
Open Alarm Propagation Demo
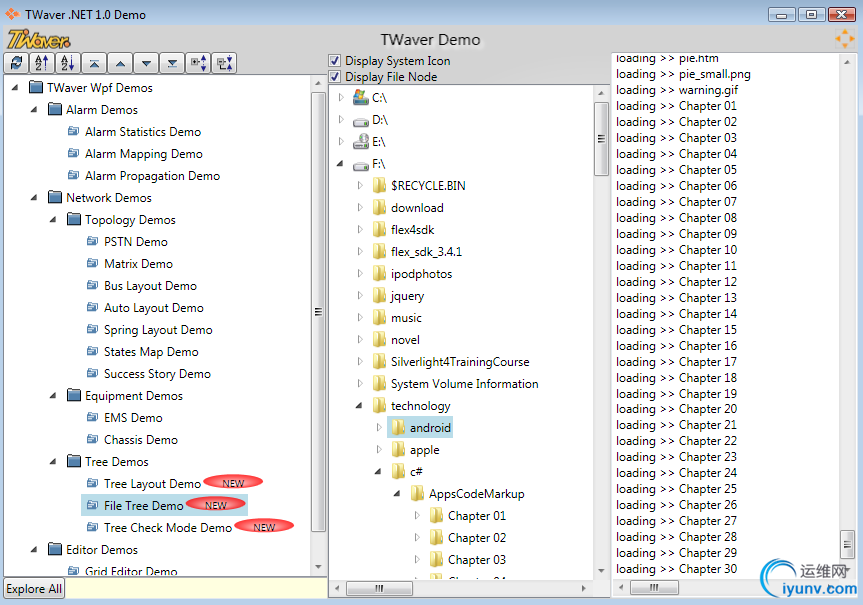coord(152,176)
